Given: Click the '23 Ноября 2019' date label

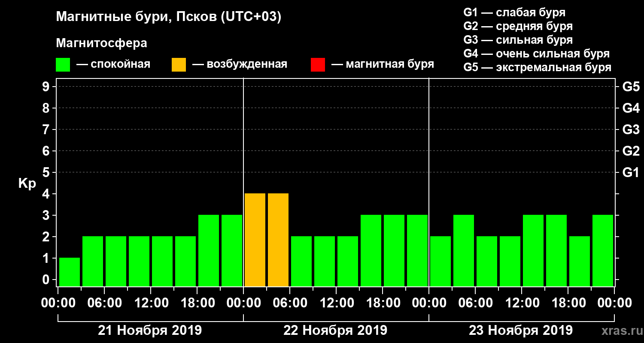Looking at the screenshot, I should tap(521, 331).
